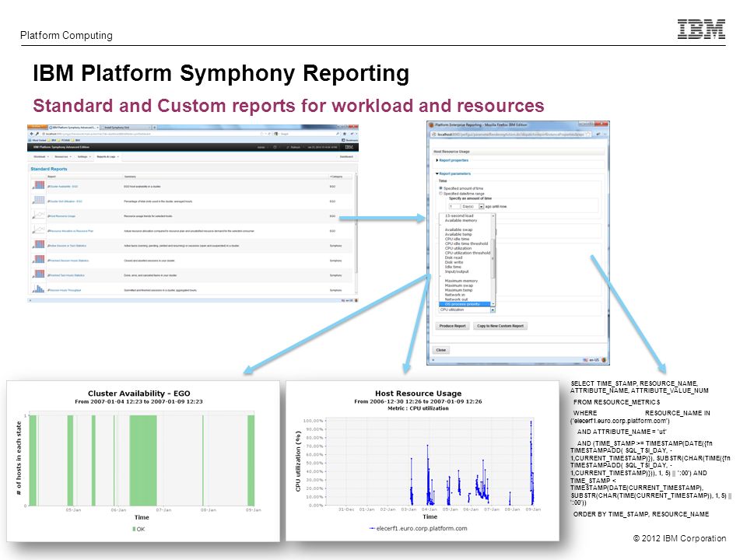Image resolution: width=747 pixels, height=560 pixels.
Task: Select the 'Specified date/time range' radio button
Action: click(440, 194)
